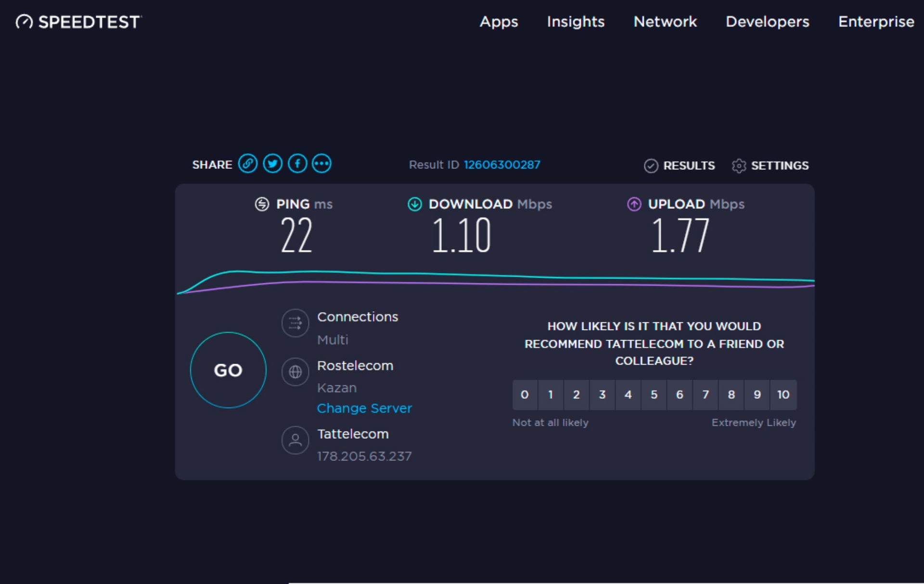Open more share options ellipsis icon
Image resolution: width=924 pixels, height=584 pixels.
(321, 164)
